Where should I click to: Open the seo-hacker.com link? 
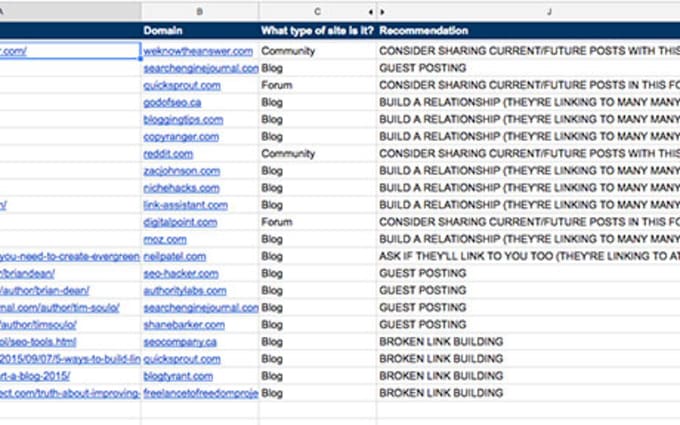181,274
